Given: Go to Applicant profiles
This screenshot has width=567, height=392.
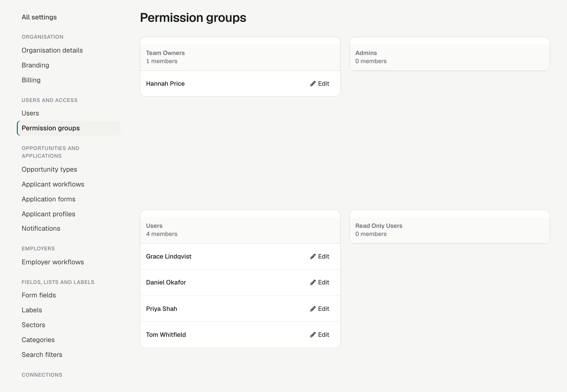Looking at the screenshot, I should pos(49,214).
